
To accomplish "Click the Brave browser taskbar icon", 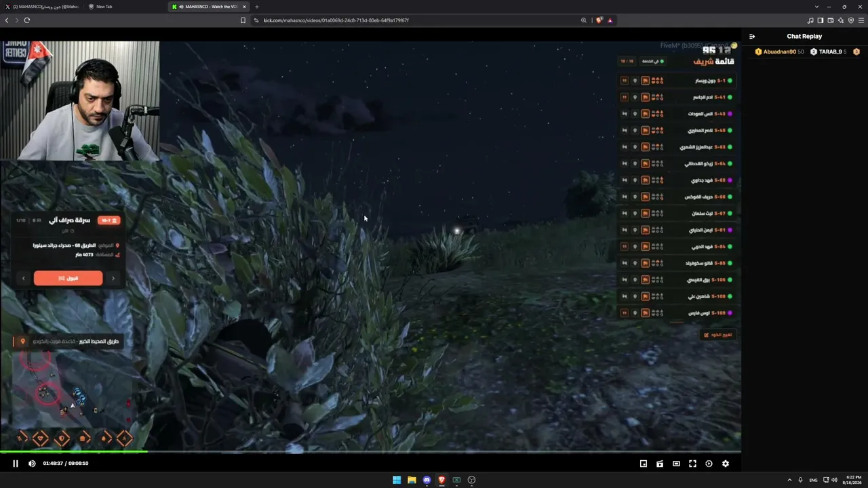I will [x=441, y=480].
